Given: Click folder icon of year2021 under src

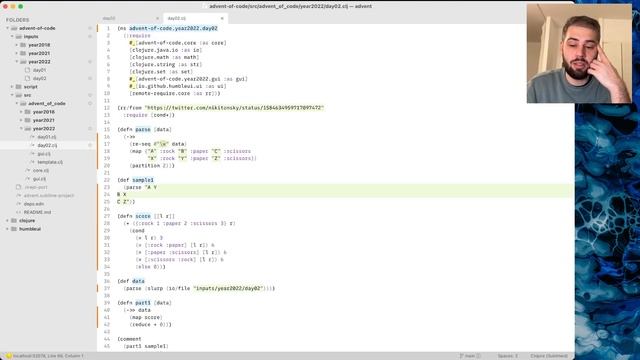Looking at the screenshot, I should click(28, 120).
